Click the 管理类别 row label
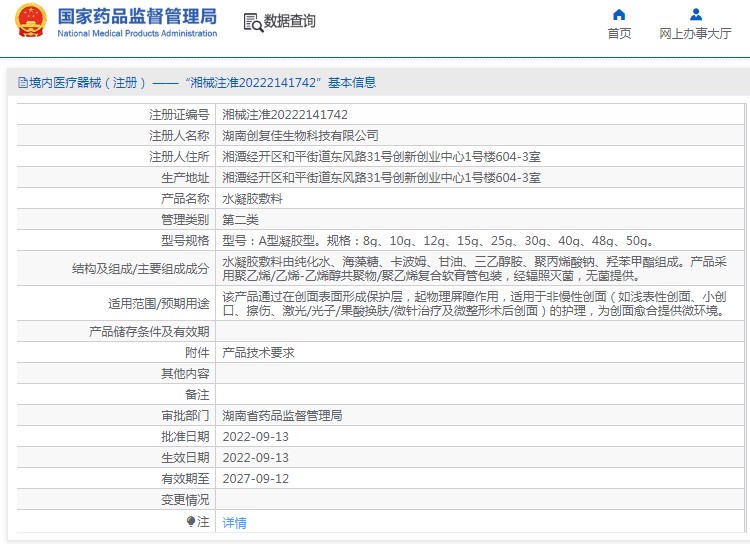Viewport: 750px width, 544px height. pyautogui.click(x=185, y=220)
